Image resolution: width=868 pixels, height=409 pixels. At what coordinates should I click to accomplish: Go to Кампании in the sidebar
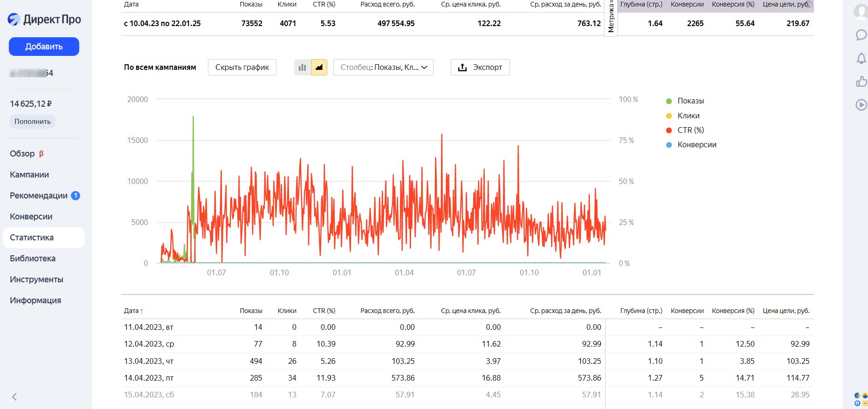(29, 175)
